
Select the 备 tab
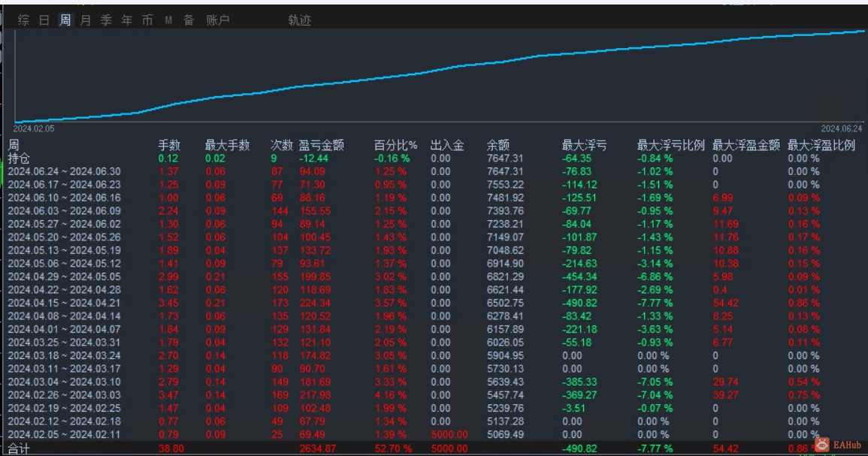click(189, 20)
